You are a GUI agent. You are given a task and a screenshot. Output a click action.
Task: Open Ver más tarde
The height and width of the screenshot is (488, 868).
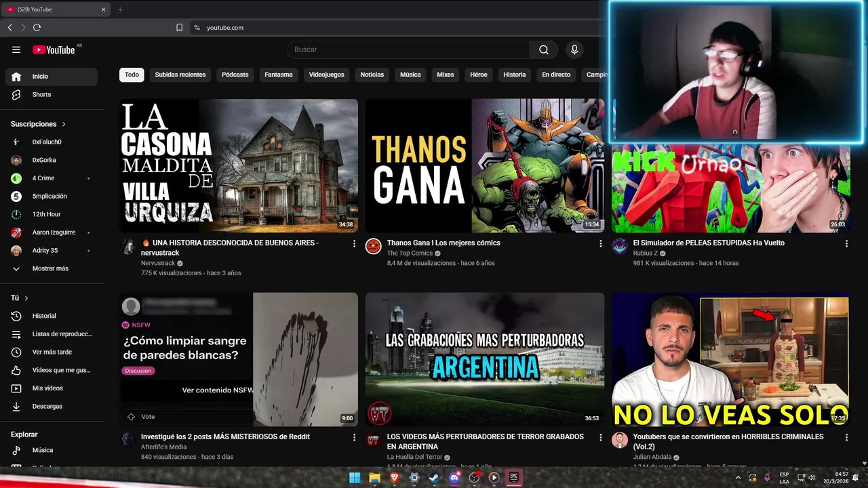(x=52, y=352)
